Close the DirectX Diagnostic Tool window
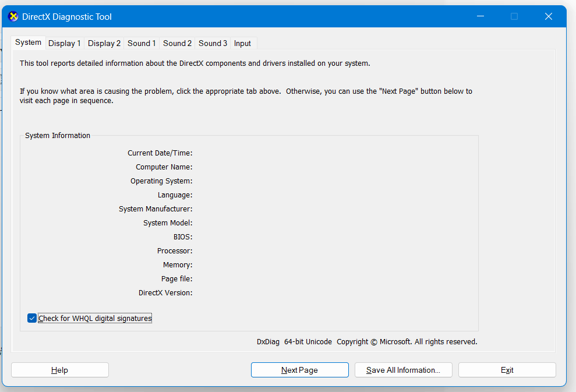The image size is (576, 392). [x=549, y=16]
